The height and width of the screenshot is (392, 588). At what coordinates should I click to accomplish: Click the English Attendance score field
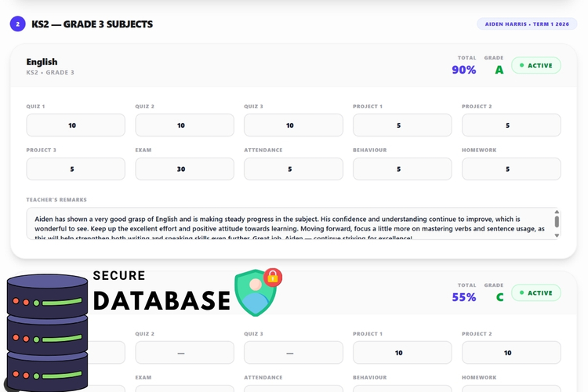point(293,169)
